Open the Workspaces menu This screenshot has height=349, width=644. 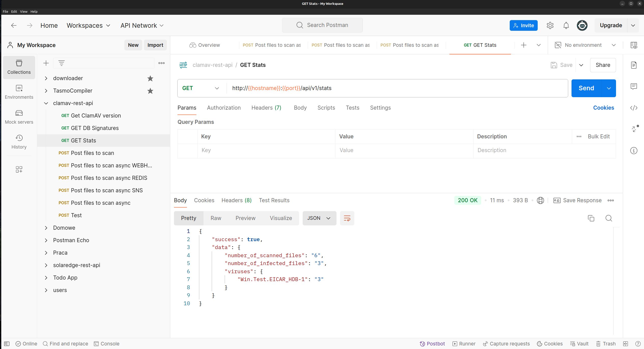point(88,25)
